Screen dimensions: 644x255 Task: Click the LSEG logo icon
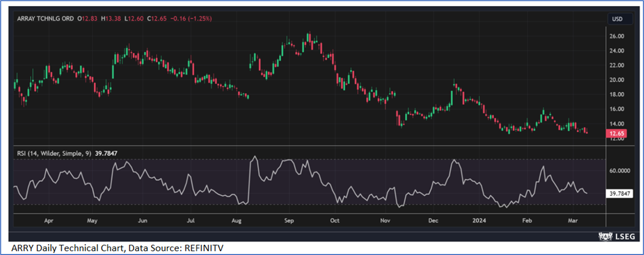click(x=604, y=236)
